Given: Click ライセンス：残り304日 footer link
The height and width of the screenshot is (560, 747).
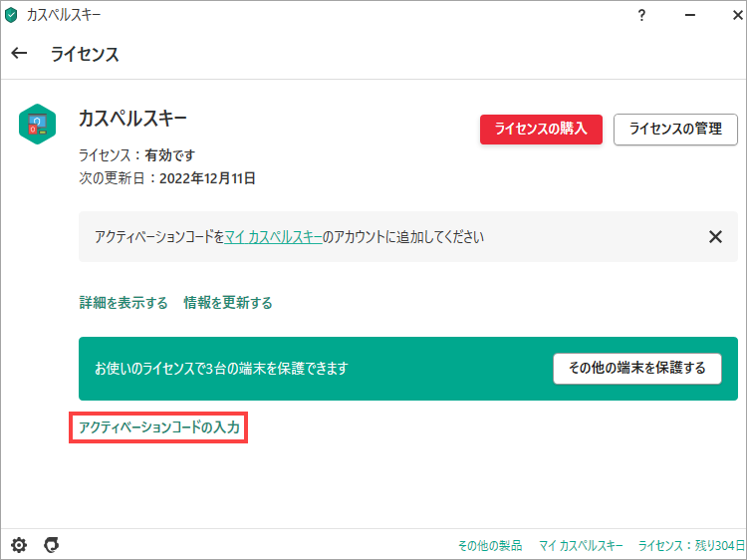Looking at the screenshot, I should click(x=691, y=545).
